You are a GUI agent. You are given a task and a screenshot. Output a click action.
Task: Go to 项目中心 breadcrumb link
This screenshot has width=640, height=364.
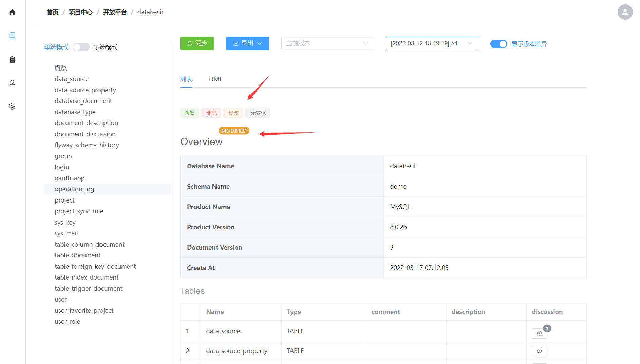[80, 12]
